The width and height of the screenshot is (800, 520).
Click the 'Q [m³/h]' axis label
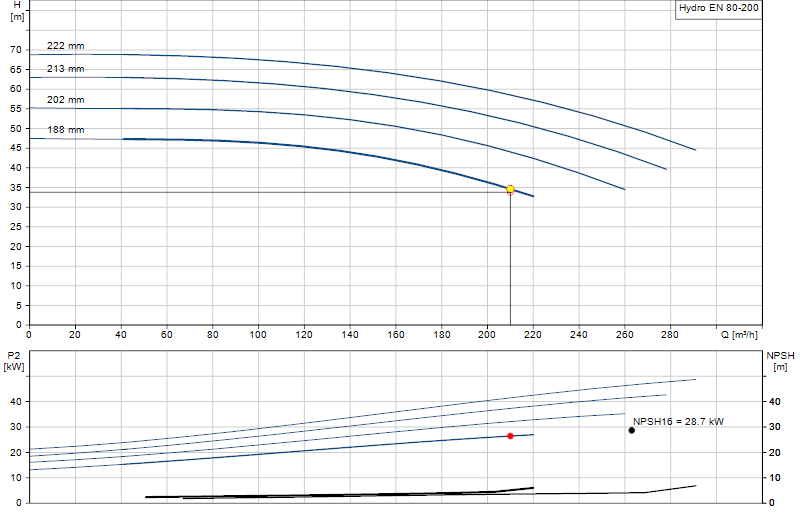tap(739, 335)
